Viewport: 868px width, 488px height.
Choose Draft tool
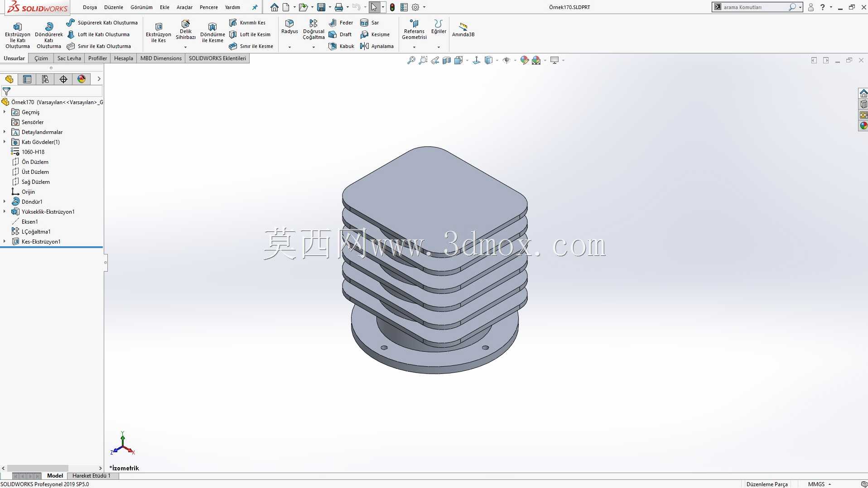[340, 34]
